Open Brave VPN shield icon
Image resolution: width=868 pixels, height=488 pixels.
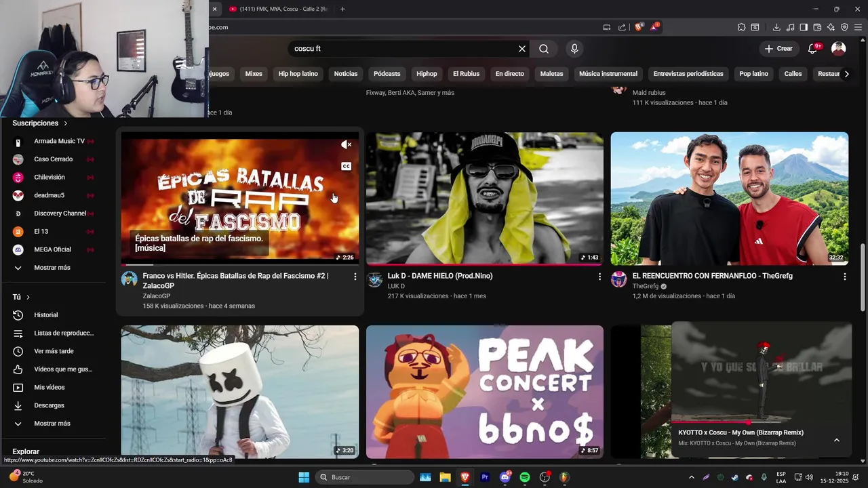[x=844, y=27]
